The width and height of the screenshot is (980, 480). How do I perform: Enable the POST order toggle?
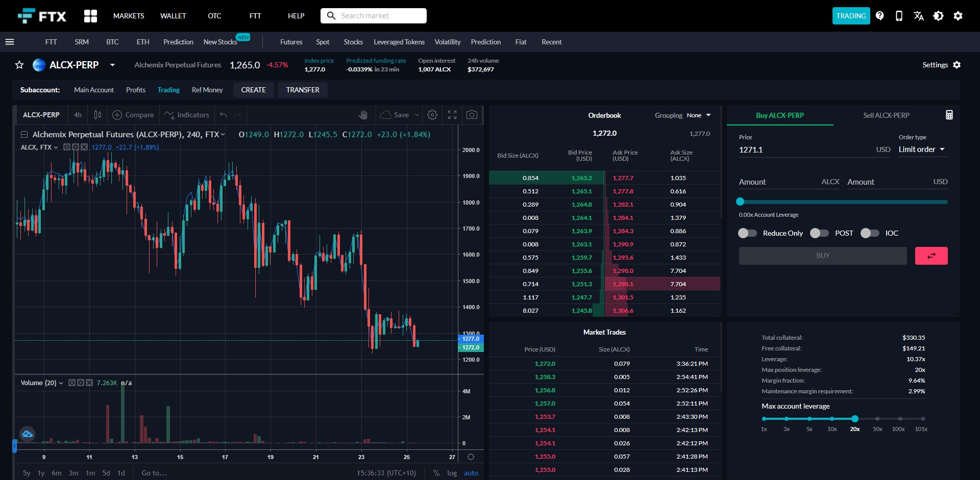(819, 233)
